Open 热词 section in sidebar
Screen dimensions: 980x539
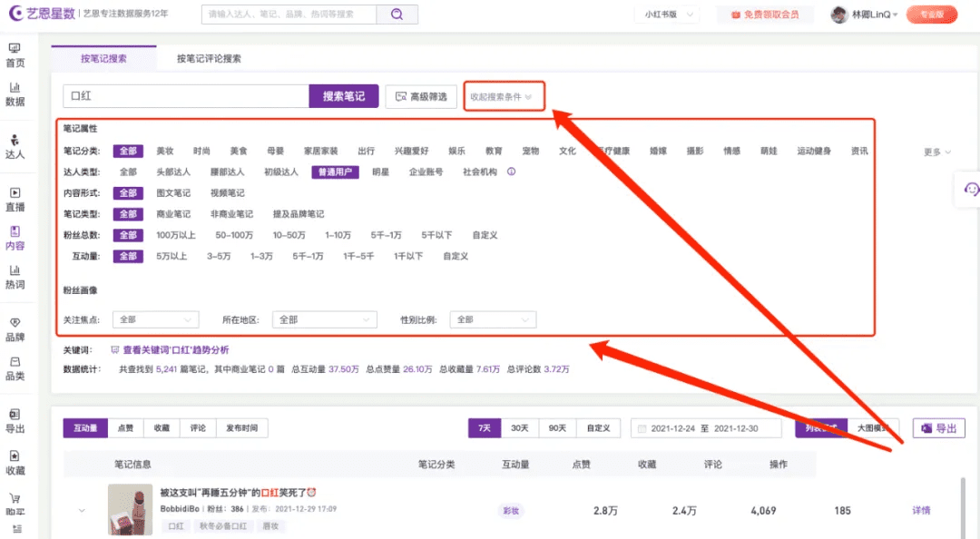click(15, 277)
